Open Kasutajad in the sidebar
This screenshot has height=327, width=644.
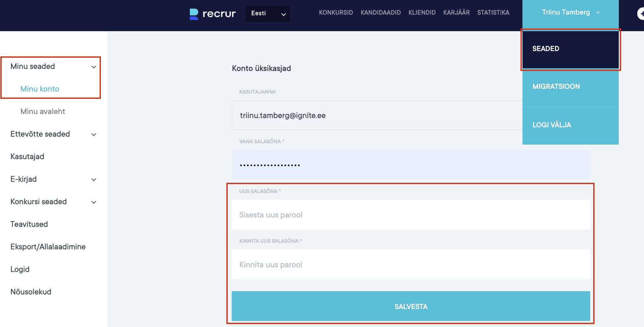click(27, 157)
